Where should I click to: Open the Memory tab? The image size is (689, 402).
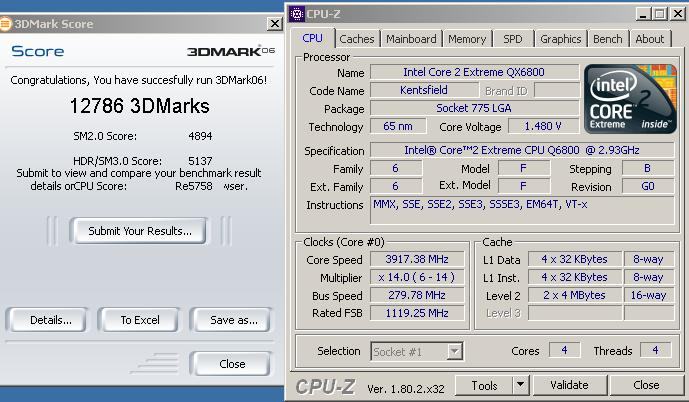coord(467,39)
